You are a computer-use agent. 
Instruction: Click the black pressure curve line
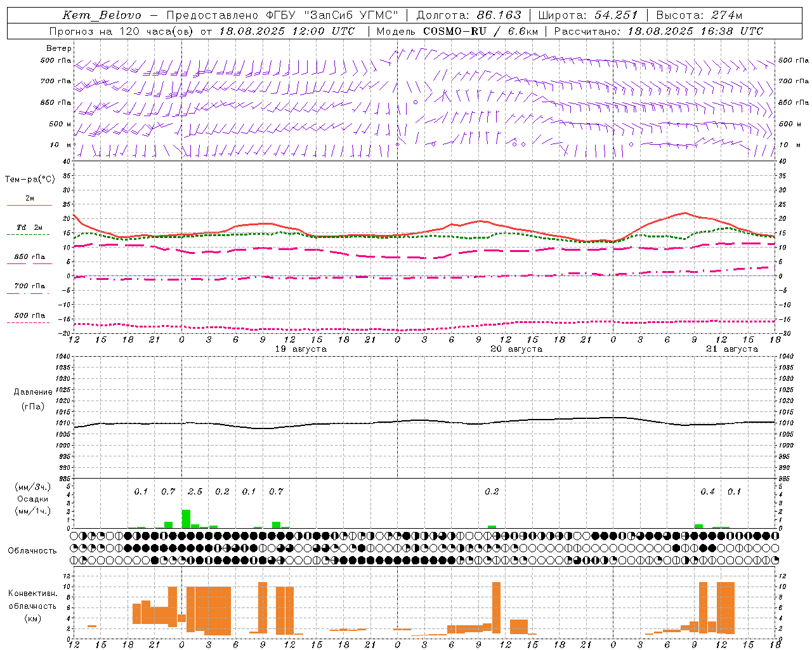pyautogui.click(x=424, y=421)
